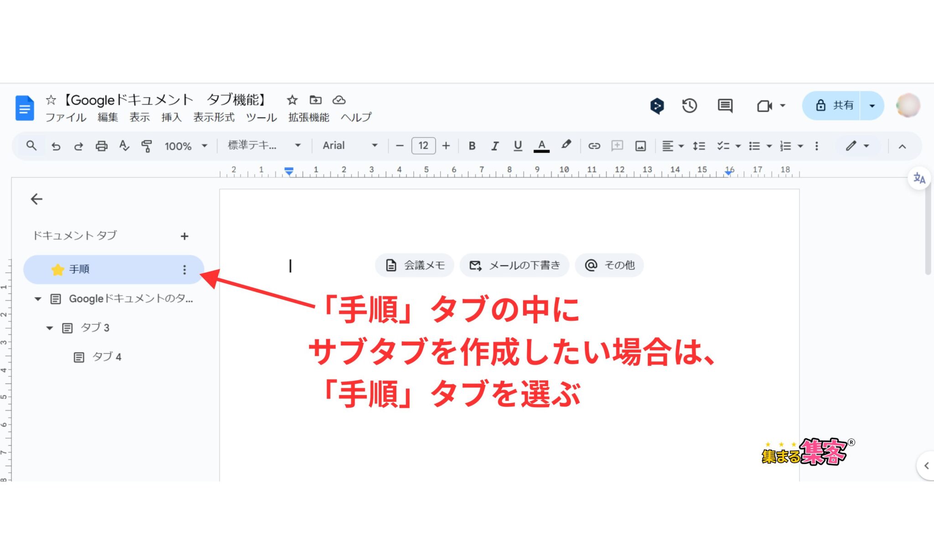Select the タブ 4 subtab
The height and width of the screenshot is (560, 934).
coord(107,357)
